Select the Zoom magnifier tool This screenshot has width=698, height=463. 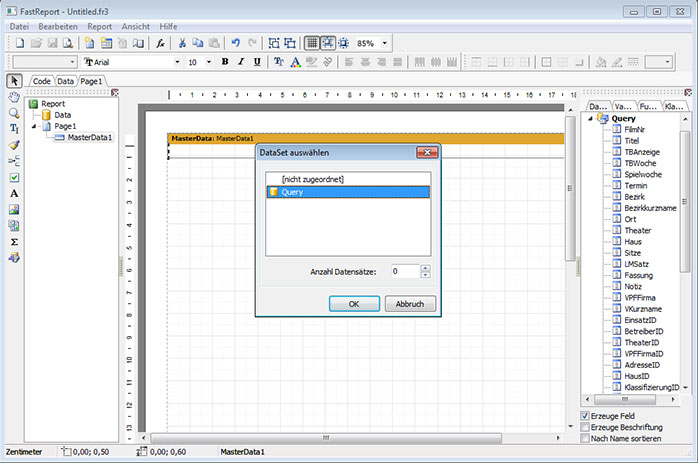[14, 113]
